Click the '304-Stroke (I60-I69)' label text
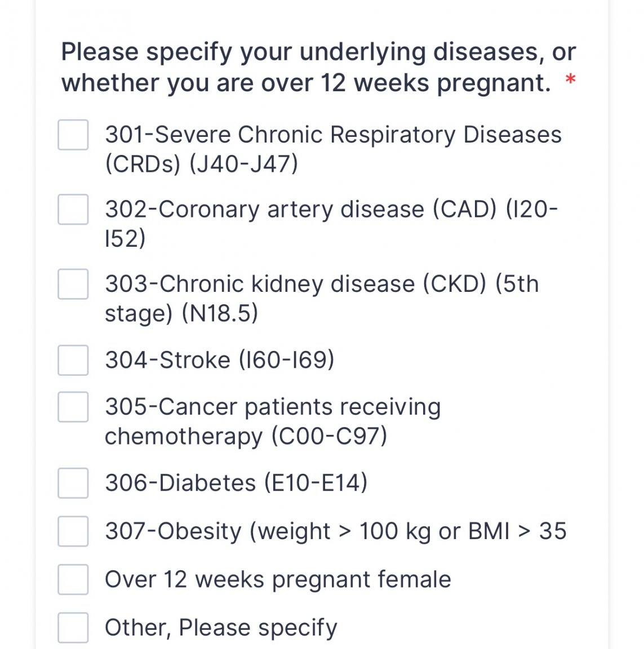Image resolution: width=644 pixels, height=649 pixels. tap(219, 359)
